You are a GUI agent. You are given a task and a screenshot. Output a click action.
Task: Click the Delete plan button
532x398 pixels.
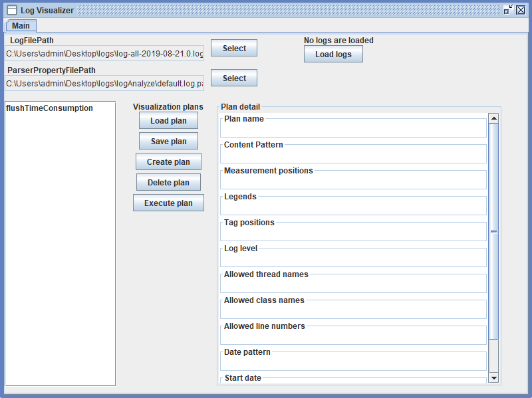(x=168, y=183)
